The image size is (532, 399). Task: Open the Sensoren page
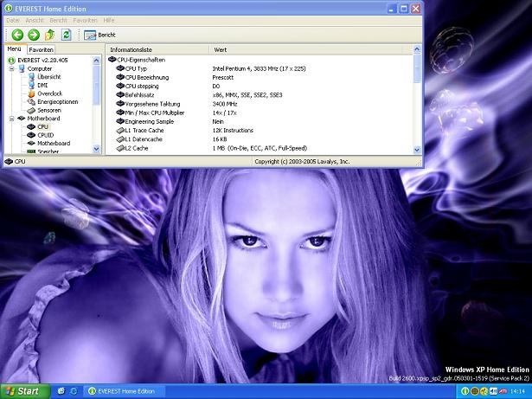(49, 111)
